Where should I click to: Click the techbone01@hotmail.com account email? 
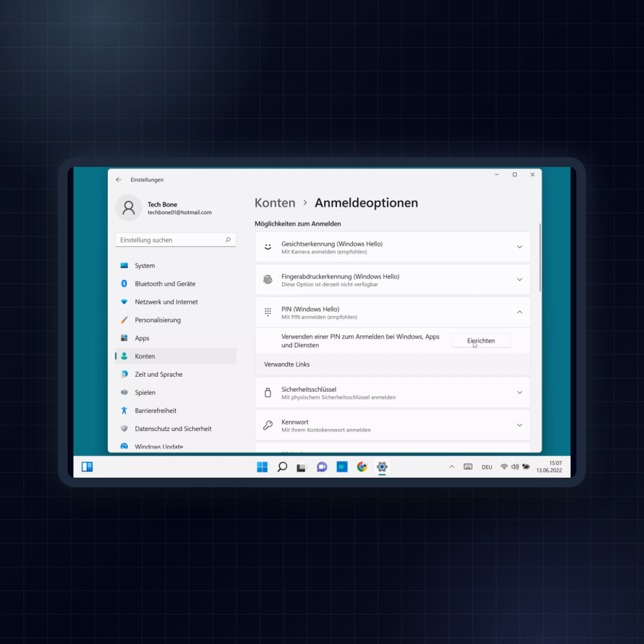180,213
